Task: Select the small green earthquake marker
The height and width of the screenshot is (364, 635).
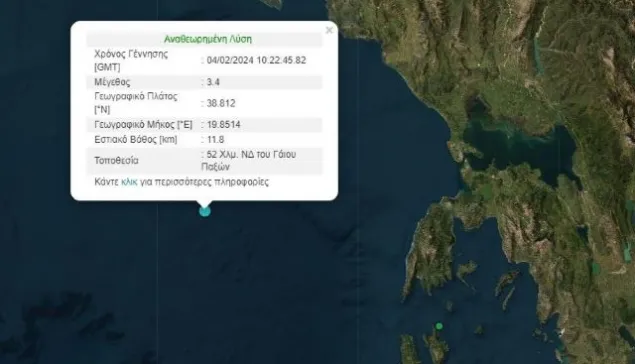Action: [x=439, y=326]
